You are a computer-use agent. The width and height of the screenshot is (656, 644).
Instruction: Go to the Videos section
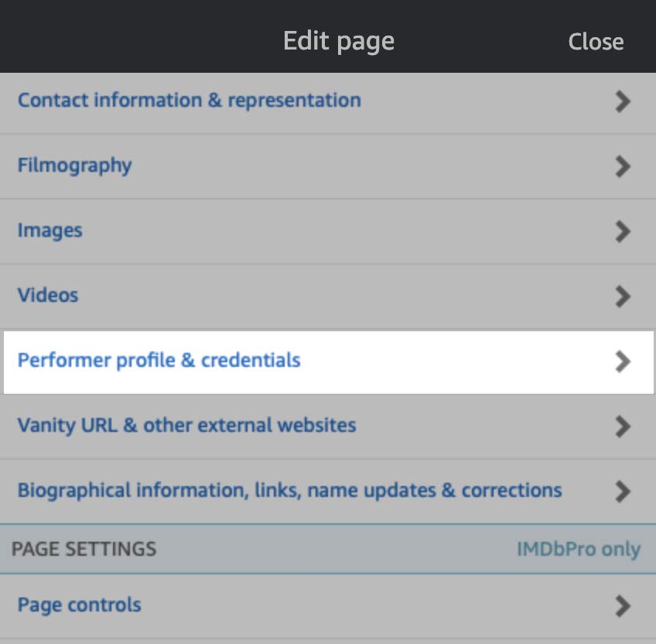(x=48, y=296)
